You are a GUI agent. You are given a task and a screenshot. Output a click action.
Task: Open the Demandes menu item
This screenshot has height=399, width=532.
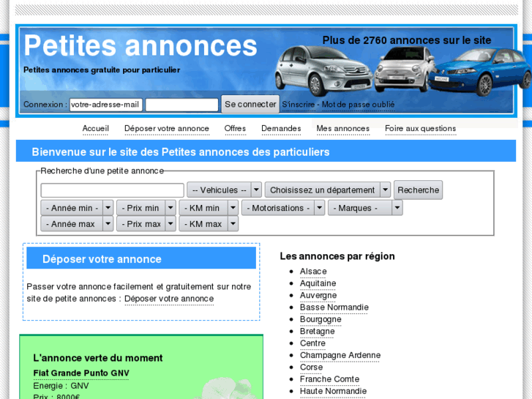coord(281,129)
